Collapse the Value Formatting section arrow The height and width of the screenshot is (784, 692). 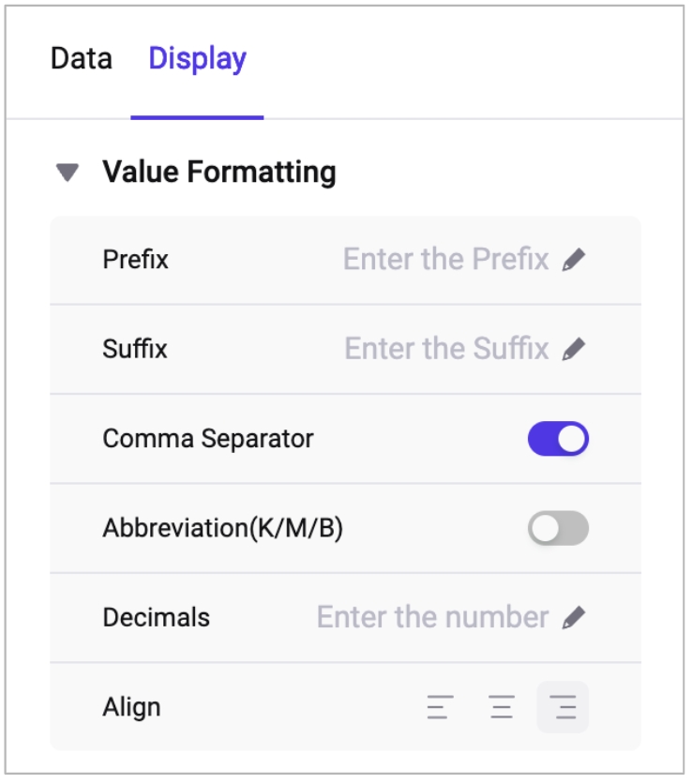point(67,173)
